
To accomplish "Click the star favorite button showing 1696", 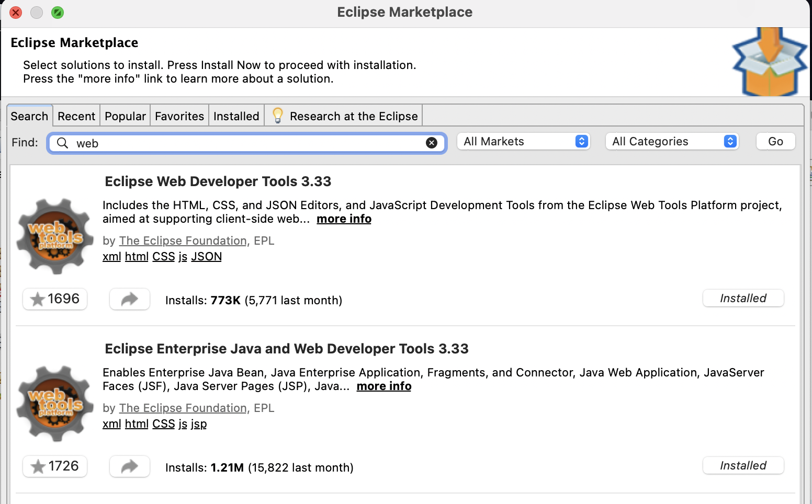I will [55, 299].
